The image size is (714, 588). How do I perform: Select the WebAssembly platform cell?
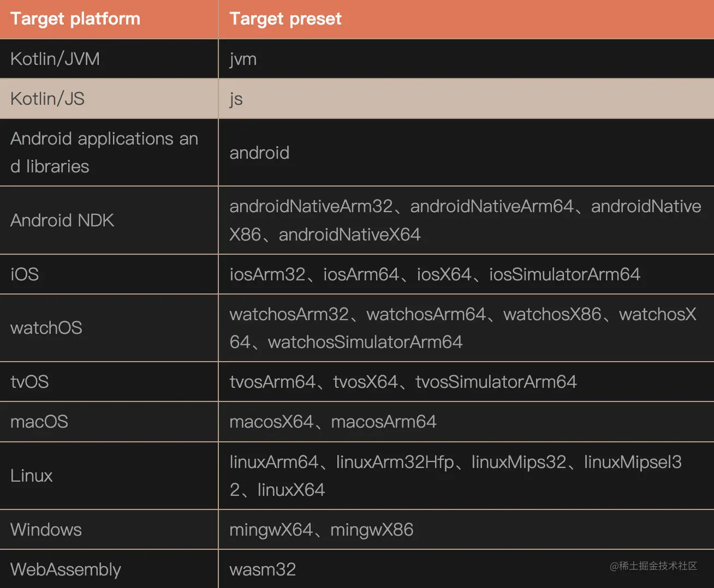pos(66,569)
